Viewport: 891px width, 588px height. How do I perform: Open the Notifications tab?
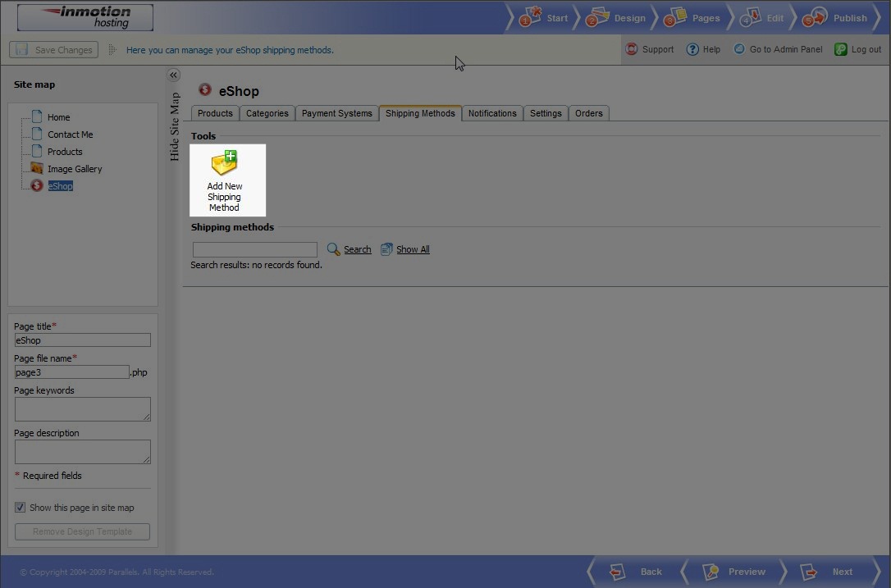492,113
